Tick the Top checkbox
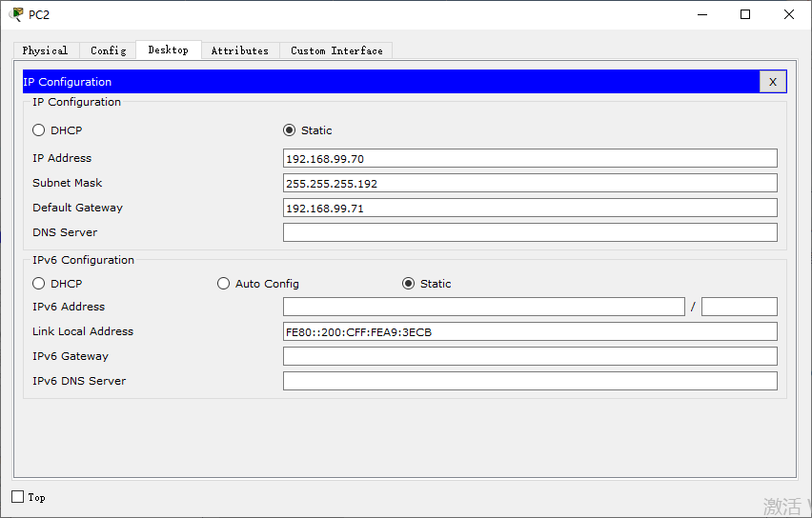Image resolution: width=812 pixels, height=518 pixels. (x=17, y=497)
